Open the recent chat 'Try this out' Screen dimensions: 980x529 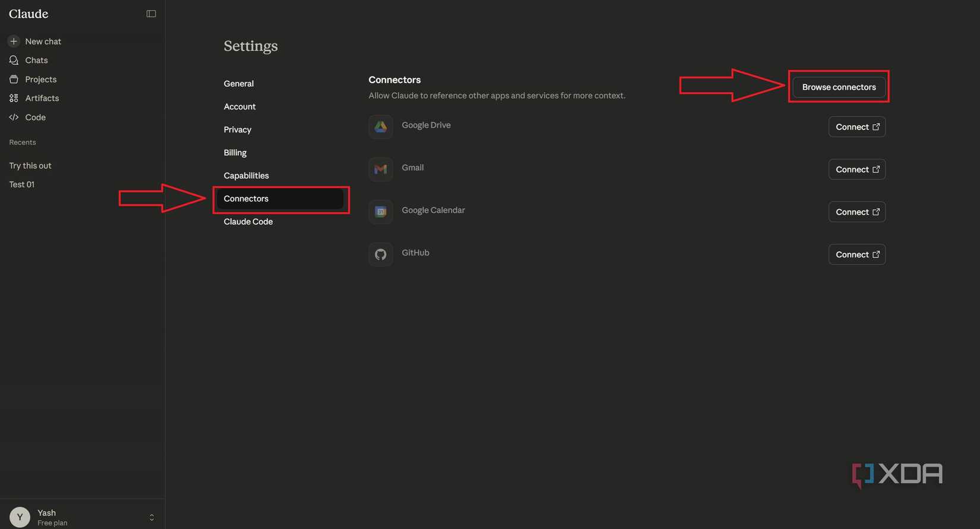click(30, 165)
